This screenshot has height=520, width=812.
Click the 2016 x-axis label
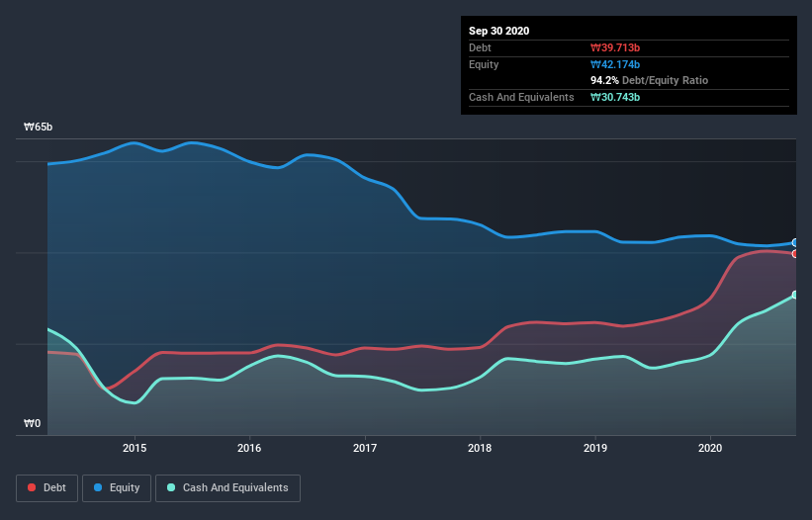coord(249,448)
